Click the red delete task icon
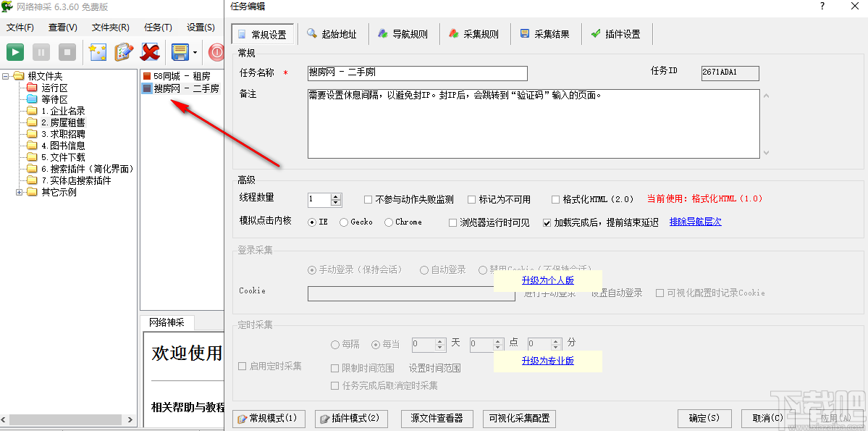The image size is (868, 431). pos(150,52)
